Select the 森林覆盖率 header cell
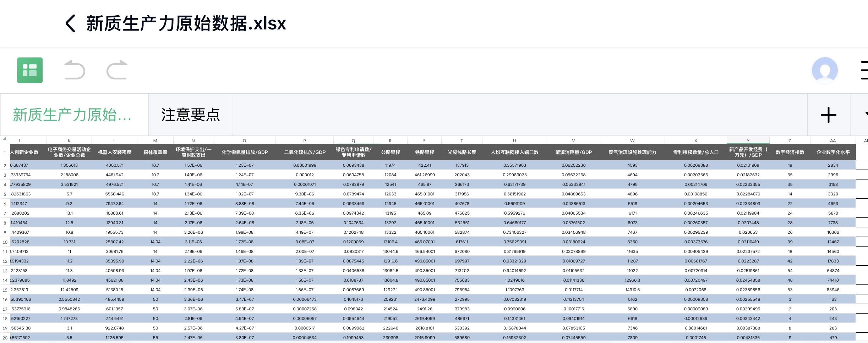 click(x=155, y=152)
